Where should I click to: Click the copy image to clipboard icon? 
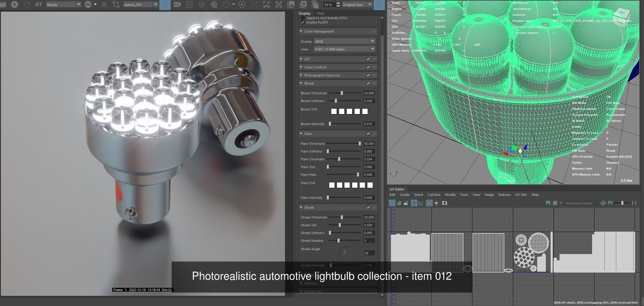click(x=315, y=4)
